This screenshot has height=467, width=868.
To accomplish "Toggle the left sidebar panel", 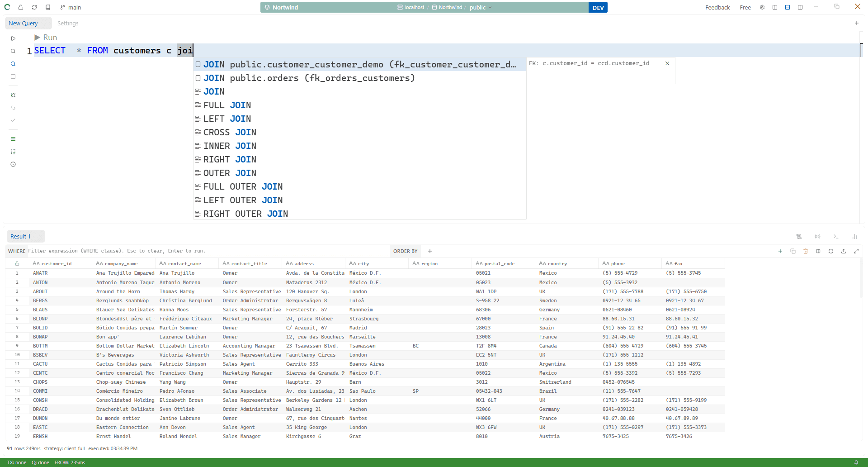I will (775, 7).
